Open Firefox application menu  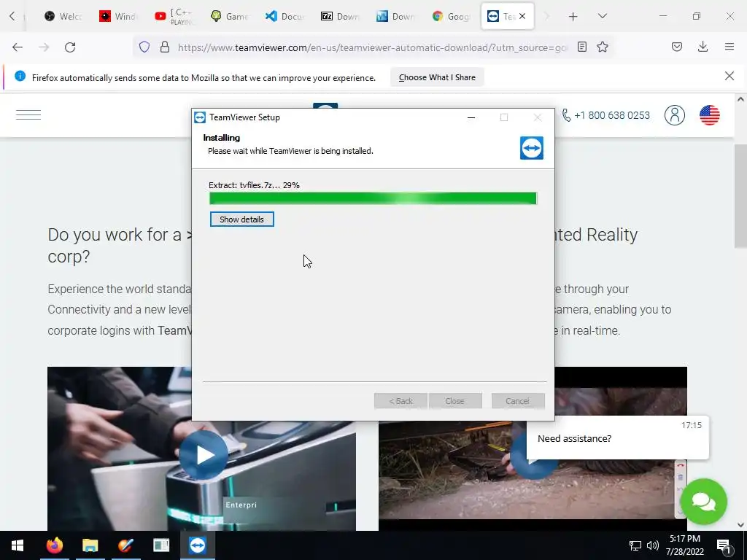729,47
